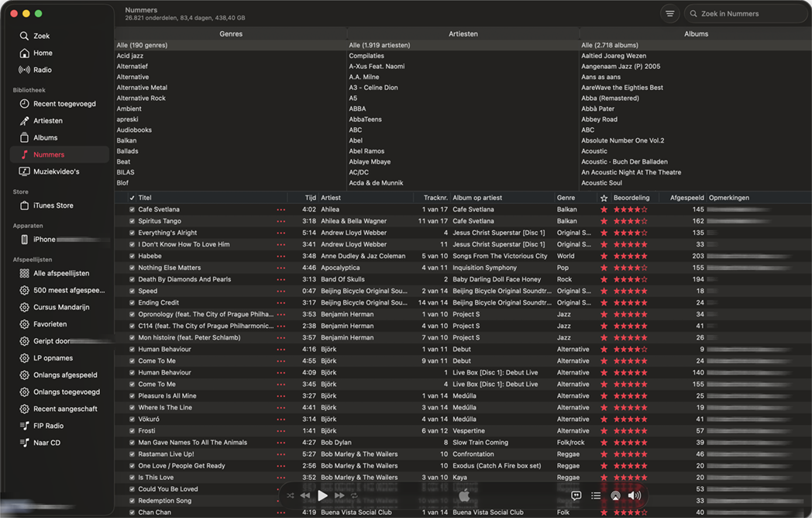Image resolution: width=812 pixels, height=518 pixels.
Task: Toggle the Vökuró checkbox
Action: point(132,420)
